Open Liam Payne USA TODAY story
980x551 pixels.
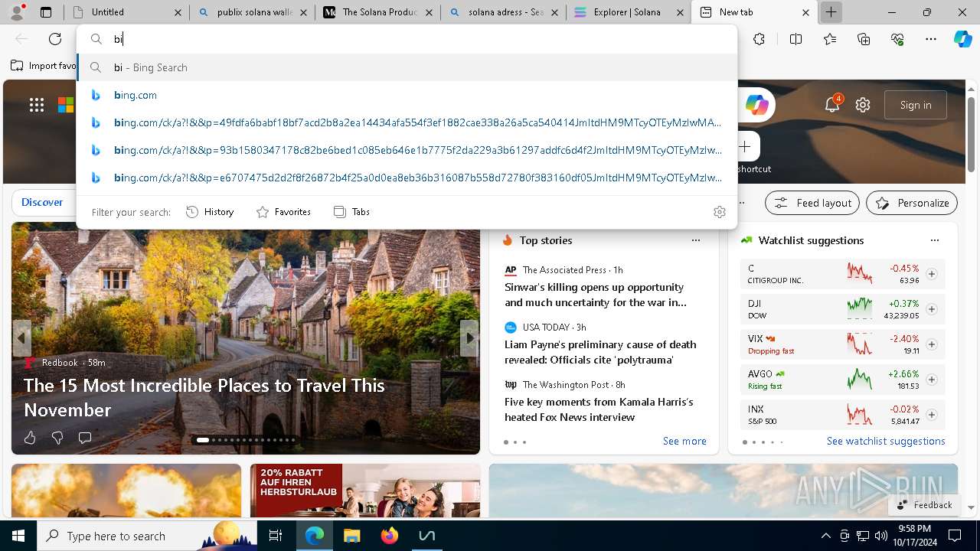pyautogui.click(x=600, y=352)
